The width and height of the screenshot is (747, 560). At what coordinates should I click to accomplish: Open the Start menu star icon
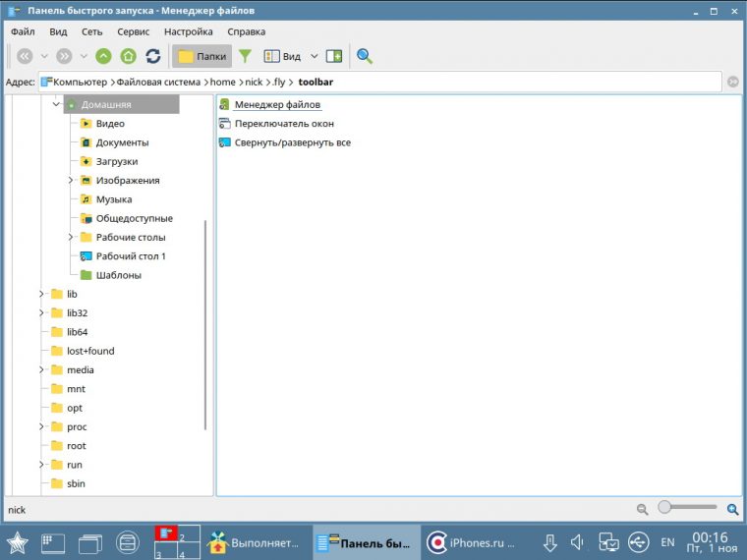pos(17,541)
